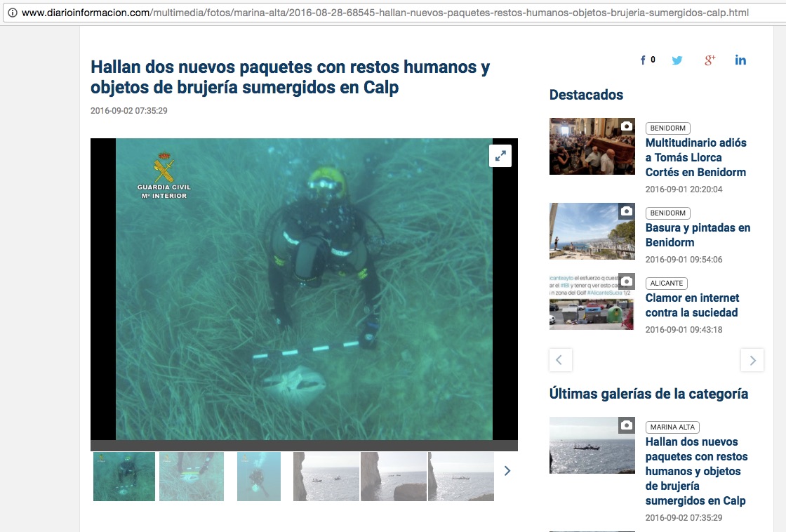This screenshot has height=532, width=786.
Task: Open 'Multitudinario adiós a Tomás Llorca' article
Action: (695, 157)
